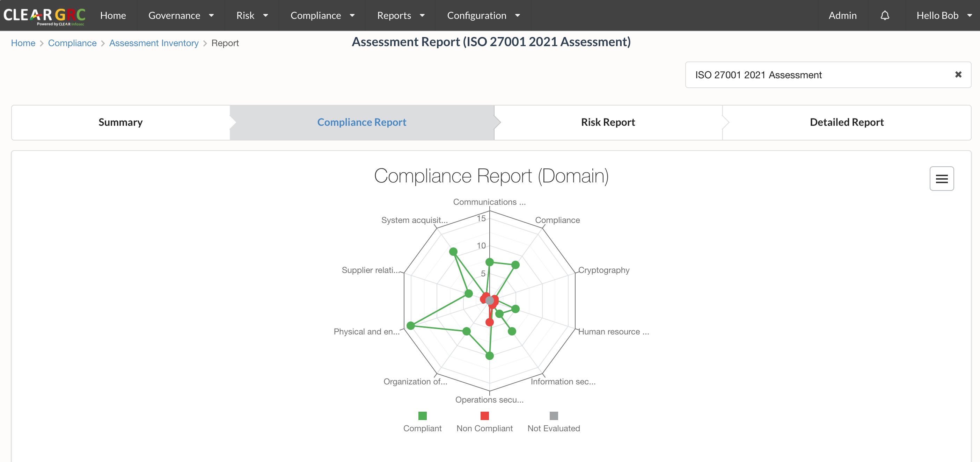This screenshot has width=980, height=462.
Task: Expand the Risk dropdown menu
Action: (252, 15)
